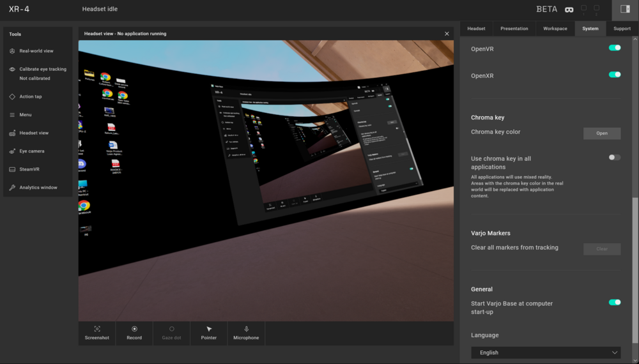639x364 pixels.
Task: Collapse the right side panel
Action: point(625,9)
